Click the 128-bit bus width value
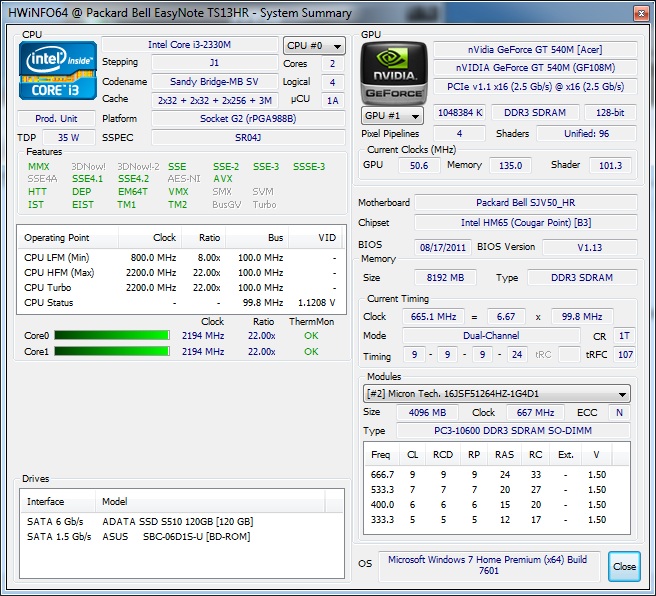Image resolution: width=656 pixels, height=596 pixels. 610,113
